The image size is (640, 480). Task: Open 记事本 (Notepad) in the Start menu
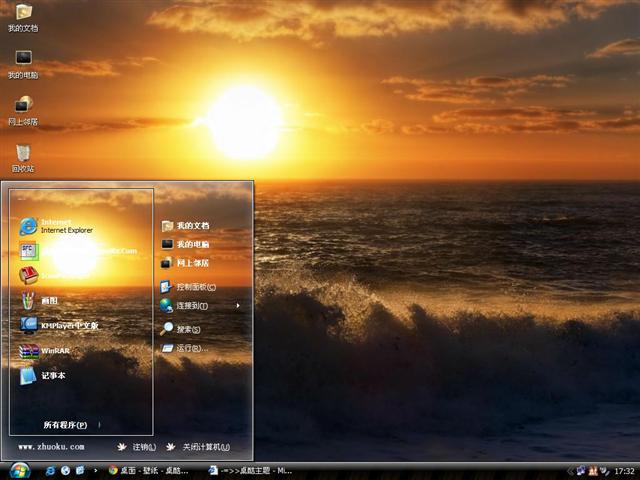click(53, 376)
